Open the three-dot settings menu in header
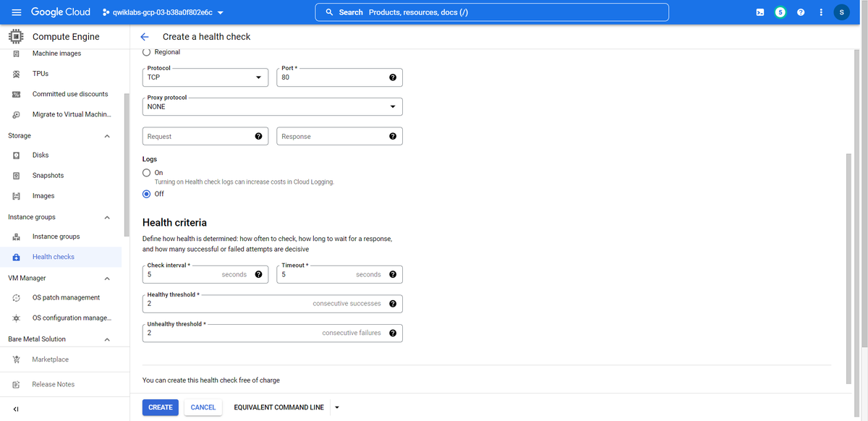 [x=821, y=12]
